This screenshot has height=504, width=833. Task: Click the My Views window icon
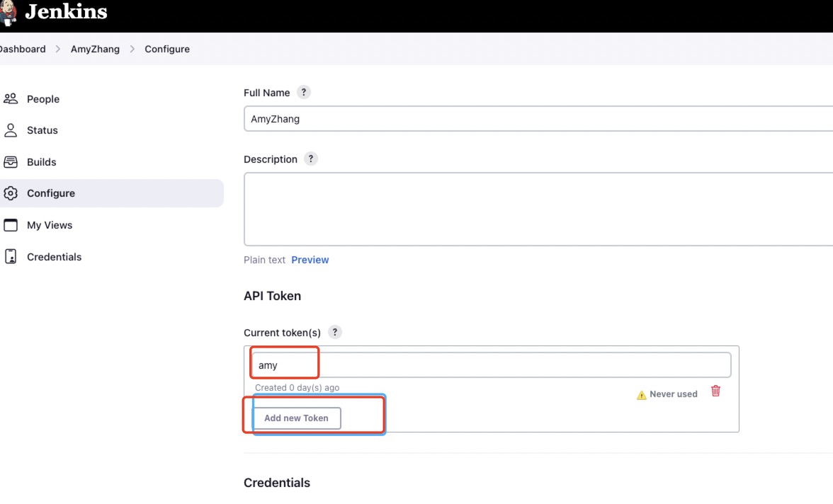pyautogui.click(x=11, y=225)
